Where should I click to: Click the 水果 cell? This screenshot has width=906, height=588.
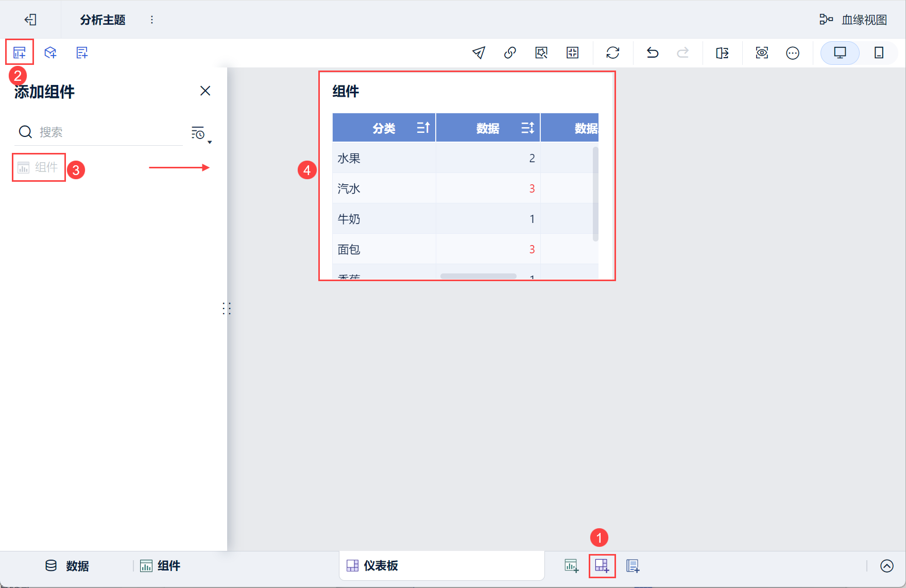coord(384,158)
